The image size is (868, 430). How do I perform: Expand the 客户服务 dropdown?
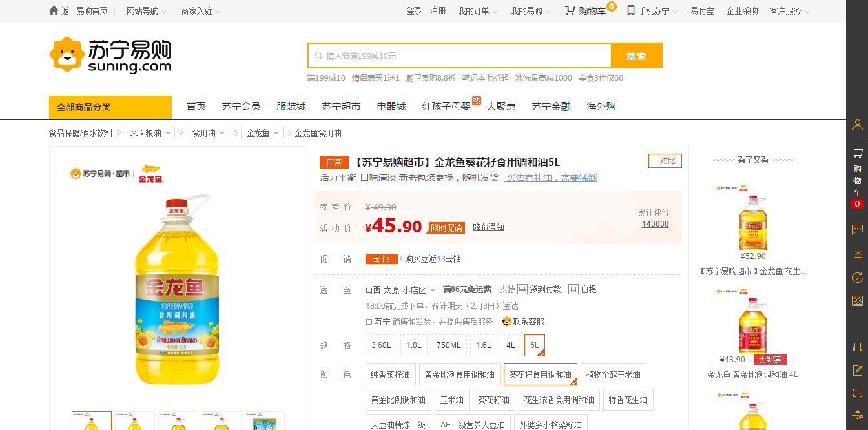coord(789,11)
